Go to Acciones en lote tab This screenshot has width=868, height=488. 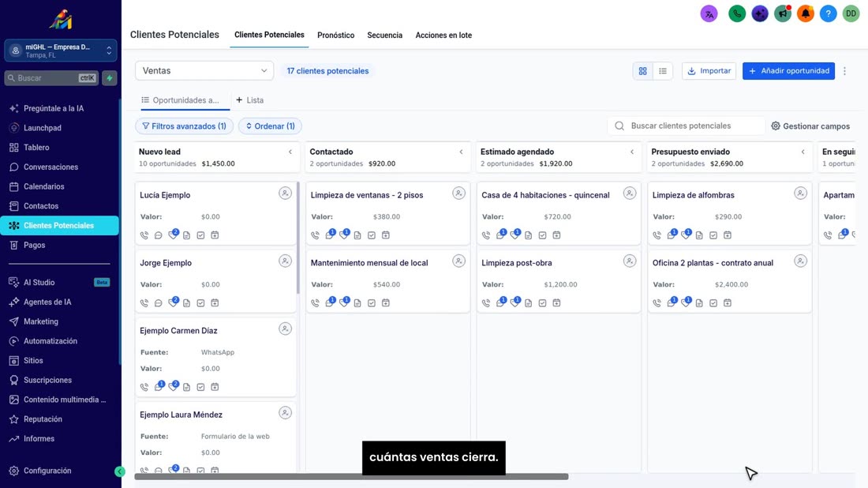pyautogui.click(x=443, y=36)
